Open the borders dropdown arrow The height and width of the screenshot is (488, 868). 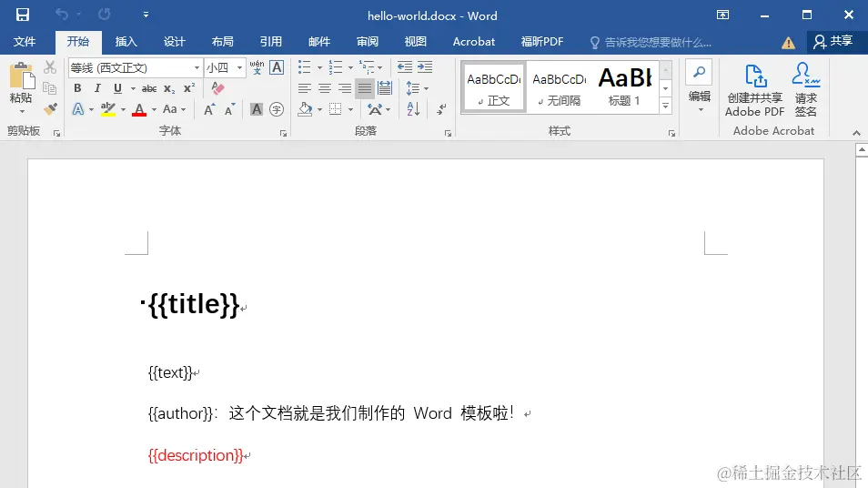(350, 109)
